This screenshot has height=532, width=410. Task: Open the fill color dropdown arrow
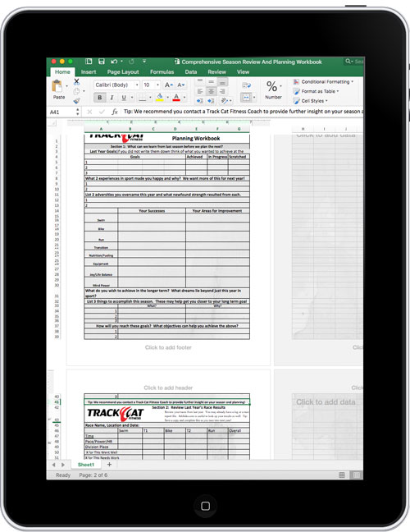point(168,98)
